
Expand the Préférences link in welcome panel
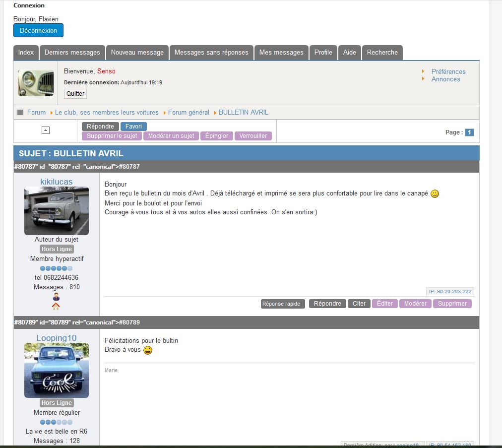[448, 71]
